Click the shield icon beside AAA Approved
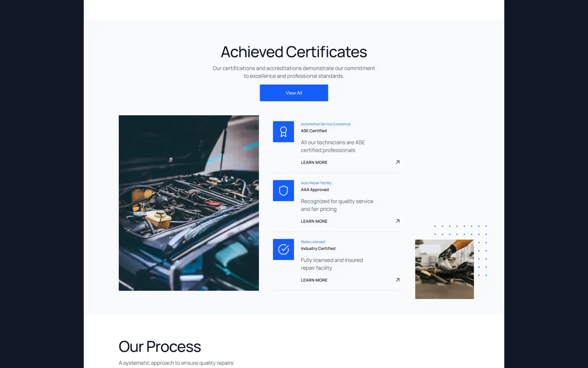This screenshot has width=588, height=368. point(283,191)
